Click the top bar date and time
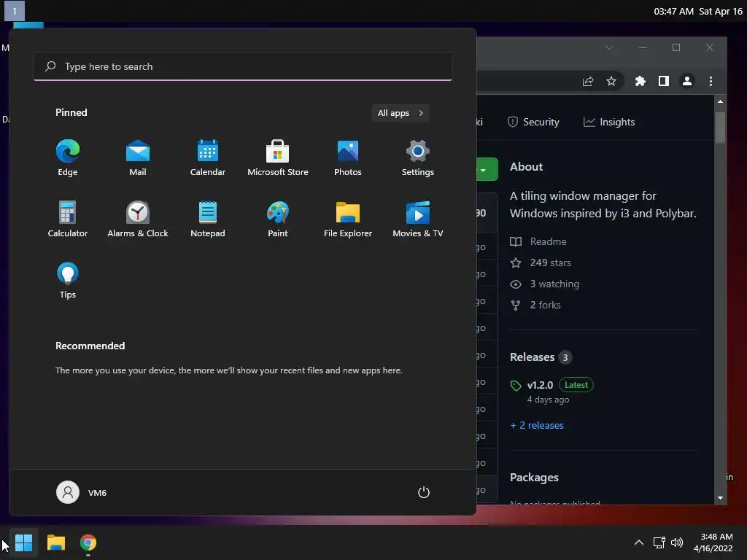Viewport: 747px width, 560px height. click(x=698, y=12)
